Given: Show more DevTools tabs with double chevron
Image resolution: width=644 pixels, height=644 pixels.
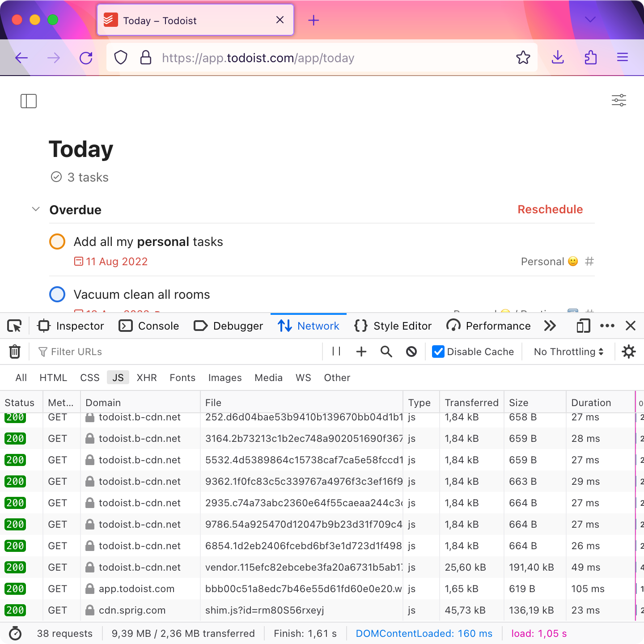Looking at the screenshot, I should (x=550, y=326).
